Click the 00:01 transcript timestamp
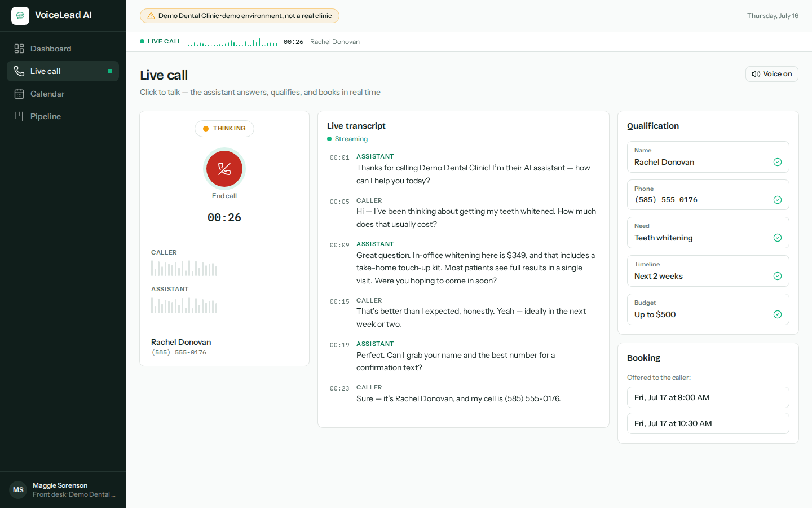 coord(339,158)
